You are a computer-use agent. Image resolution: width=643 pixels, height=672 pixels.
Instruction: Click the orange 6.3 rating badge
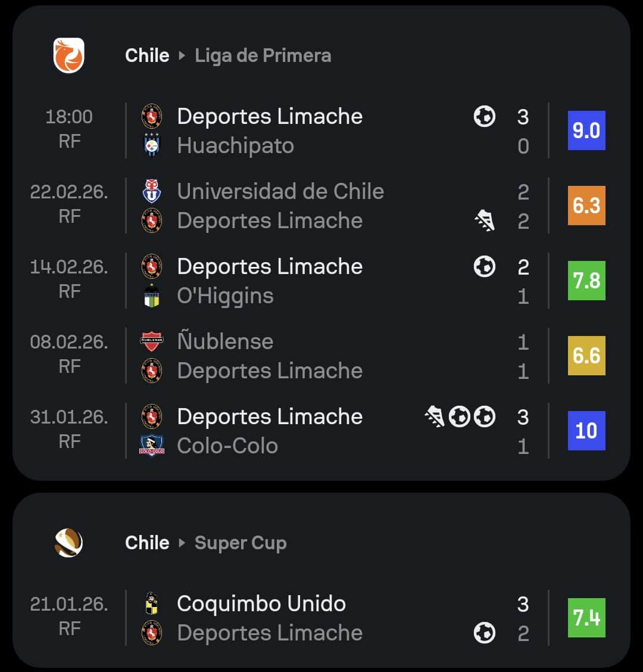[x=586, y=206]
